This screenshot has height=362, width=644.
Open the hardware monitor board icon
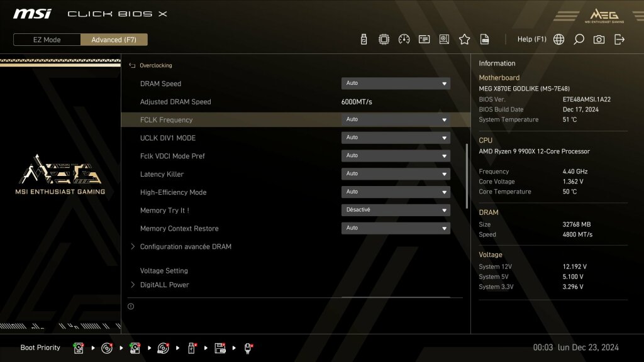click(x=444, y=40)
